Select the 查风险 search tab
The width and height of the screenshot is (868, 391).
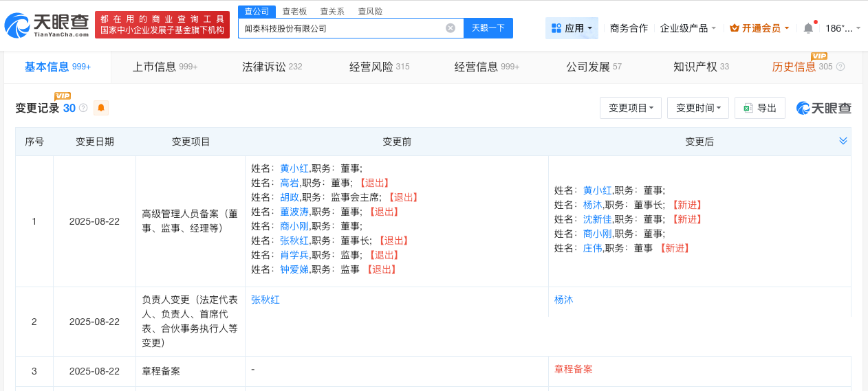pos(370,11)
